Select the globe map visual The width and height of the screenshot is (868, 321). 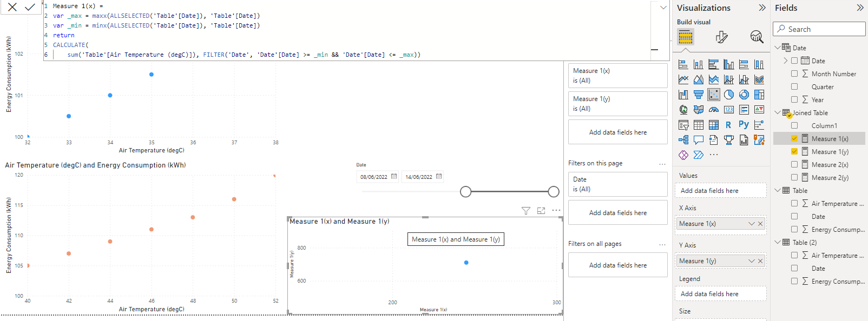683,110
